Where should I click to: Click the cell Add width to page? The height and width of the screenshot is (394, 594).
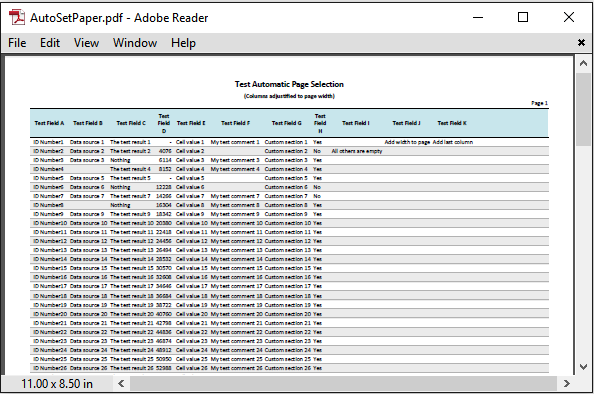point(407,142)
